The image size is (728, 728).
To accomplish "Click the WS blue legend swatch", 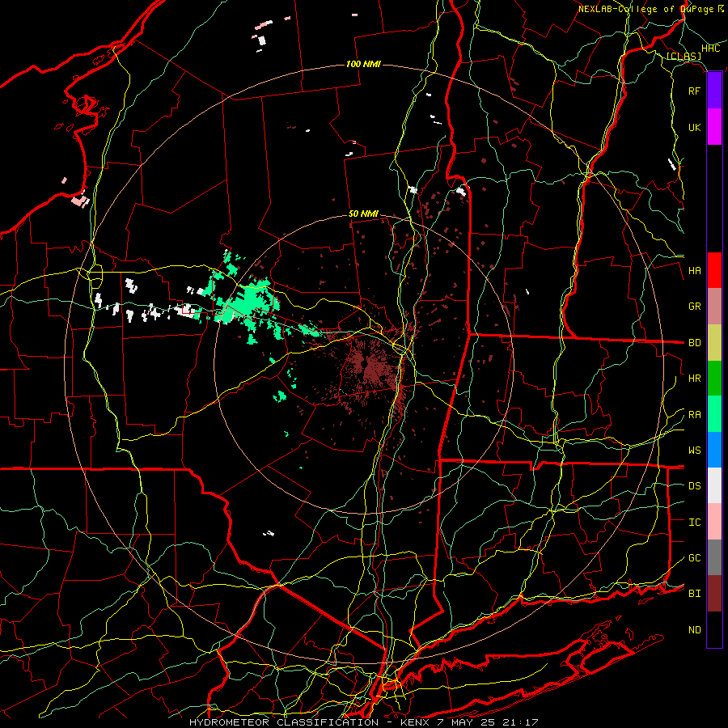I will [714, 450].
